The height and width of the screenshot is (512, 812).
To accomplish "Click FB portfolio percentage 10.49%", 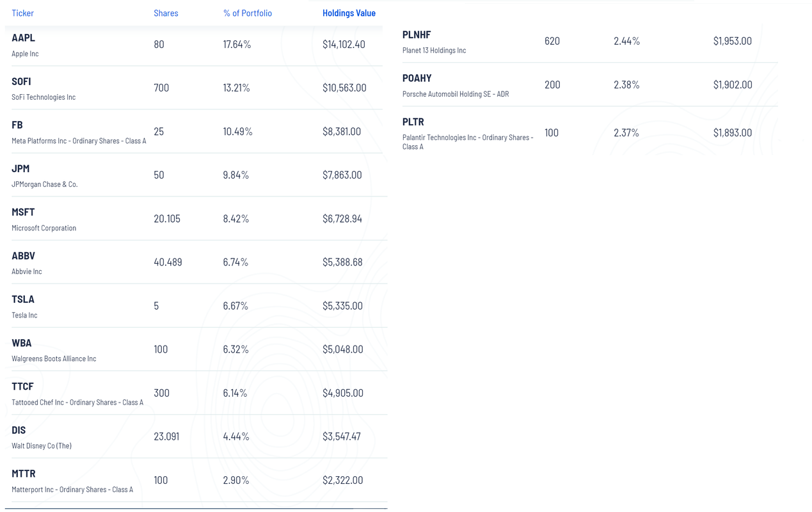I will click(x=237, y=131).
